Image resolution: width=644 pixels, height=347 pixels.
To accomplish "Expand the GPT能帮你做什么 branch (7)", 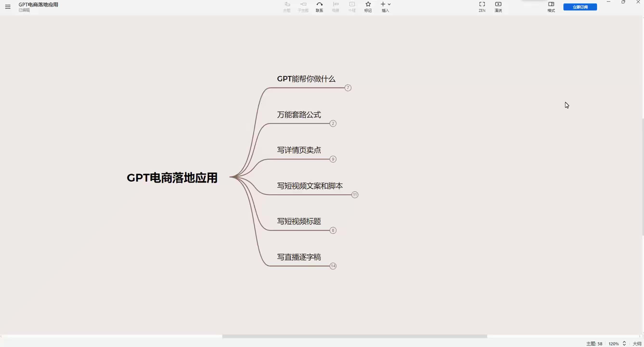I will click(348, 88).
